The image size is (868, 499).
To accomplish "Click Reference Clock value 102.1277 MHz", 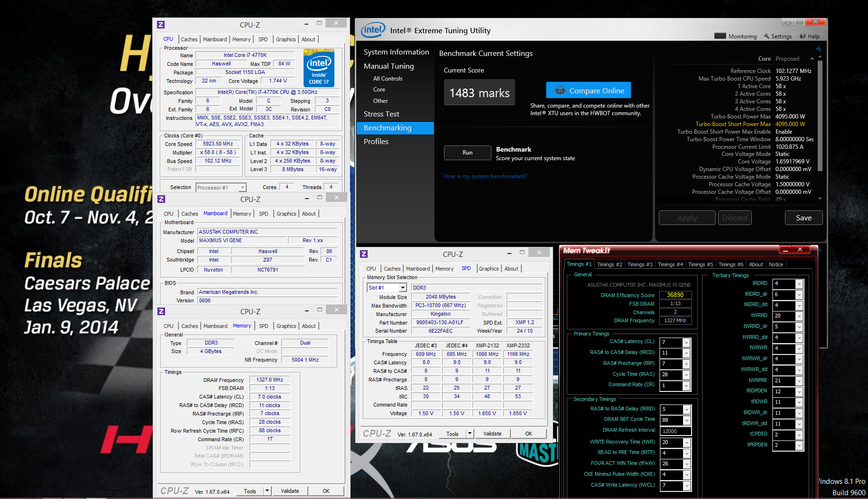I will 794,71.
